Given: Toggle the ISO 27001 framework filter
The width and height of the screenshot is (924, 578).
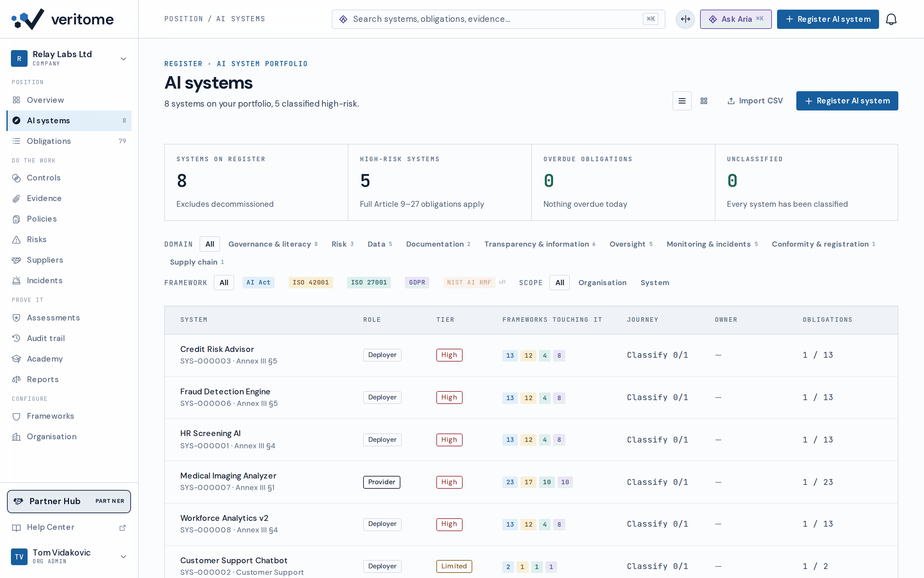Looking at the screenshot, I should click(x=369, y=283).
